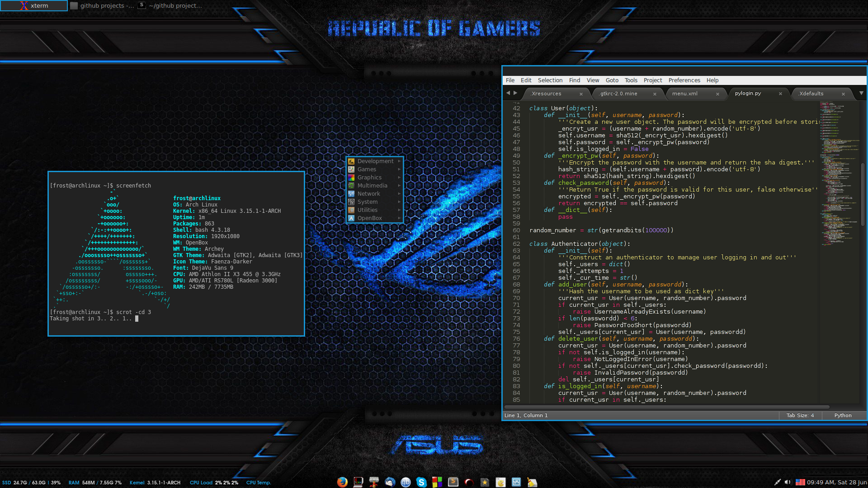Click the red and black circle dock icon
Image resolution: width=868 pixels, height=488 pixels.
[469, 482]
